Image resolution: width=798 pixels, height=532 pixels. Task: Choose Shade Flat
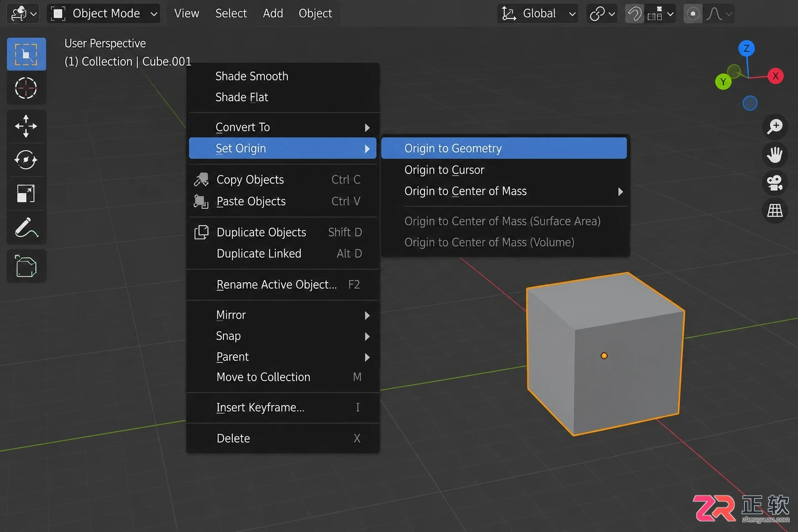tap(283, 98)
